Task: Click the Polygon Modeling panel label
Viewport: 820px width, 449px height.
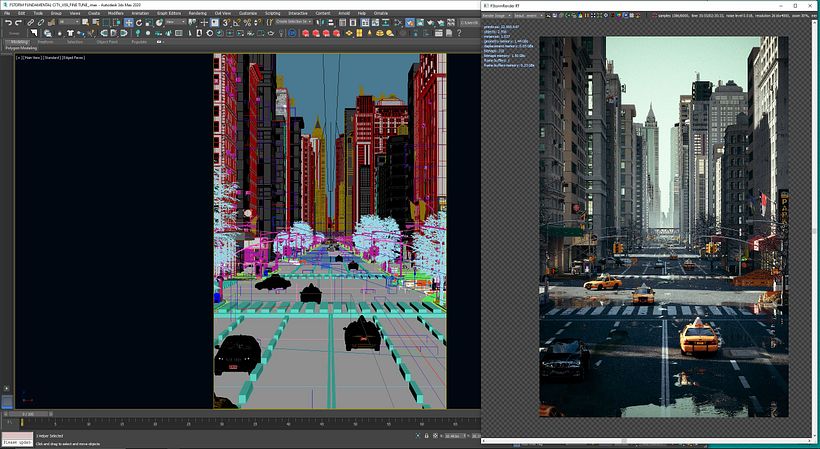Action: pos(21,48)
